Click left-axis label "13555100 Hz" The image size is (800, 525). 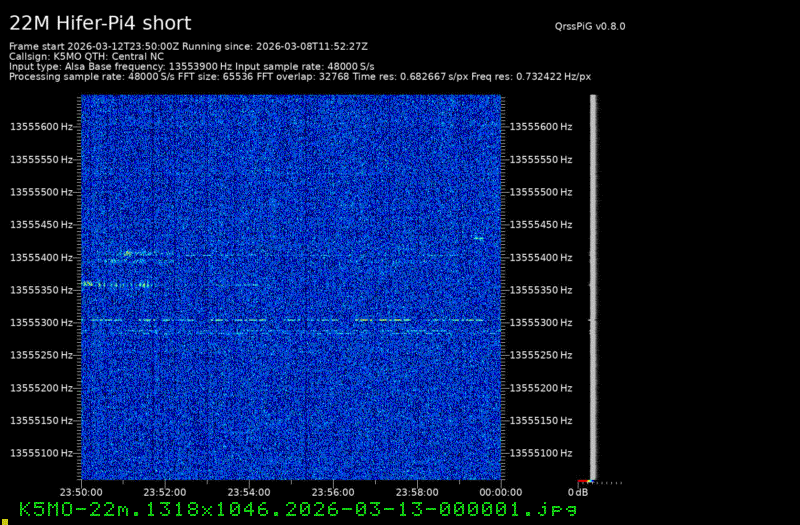(41, 454)
